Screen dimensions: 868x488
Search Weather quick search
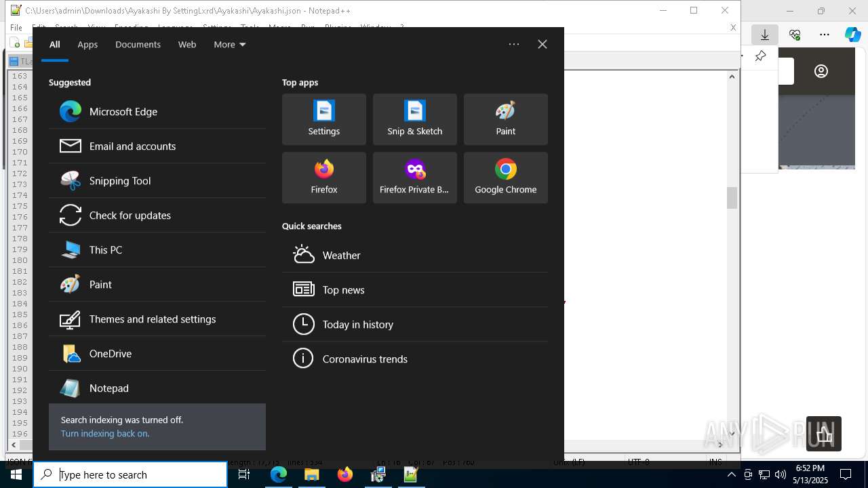click(415, 255)
